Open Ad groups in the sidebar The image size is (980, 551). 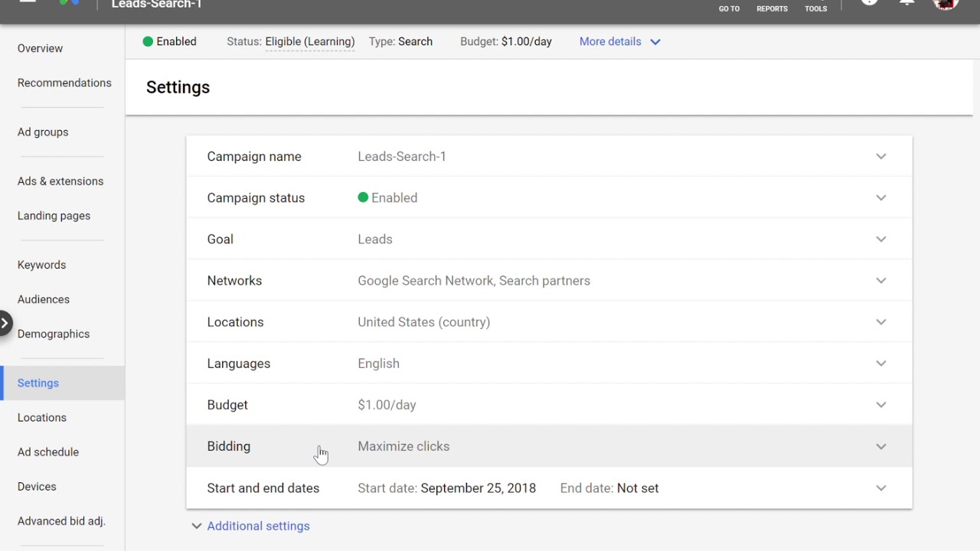click(x=43, y=132)
